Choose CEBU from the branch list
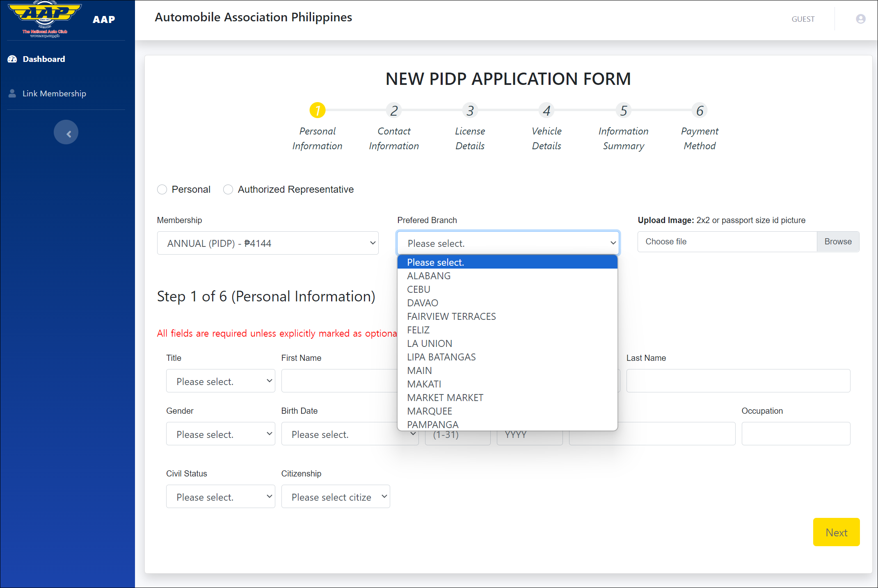Image resolution: width=878 pixels, height=588 pixels. pos(418,289)
